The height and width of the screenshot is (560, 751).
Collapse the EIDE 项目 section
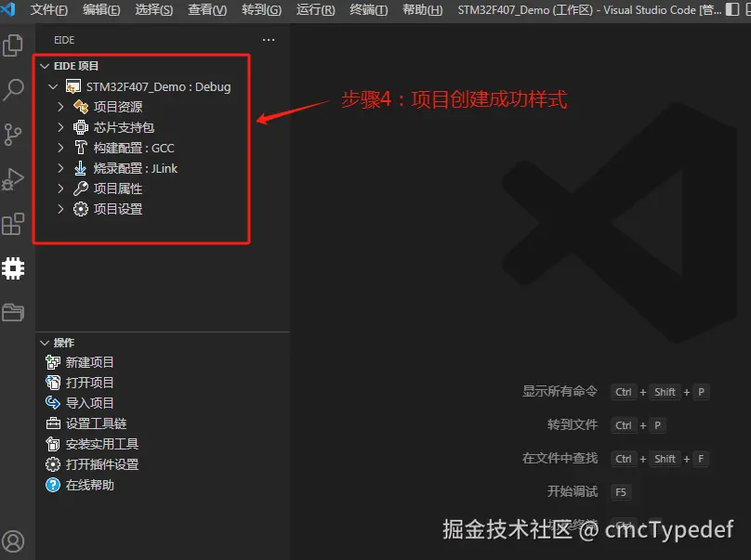coord(45,66)
